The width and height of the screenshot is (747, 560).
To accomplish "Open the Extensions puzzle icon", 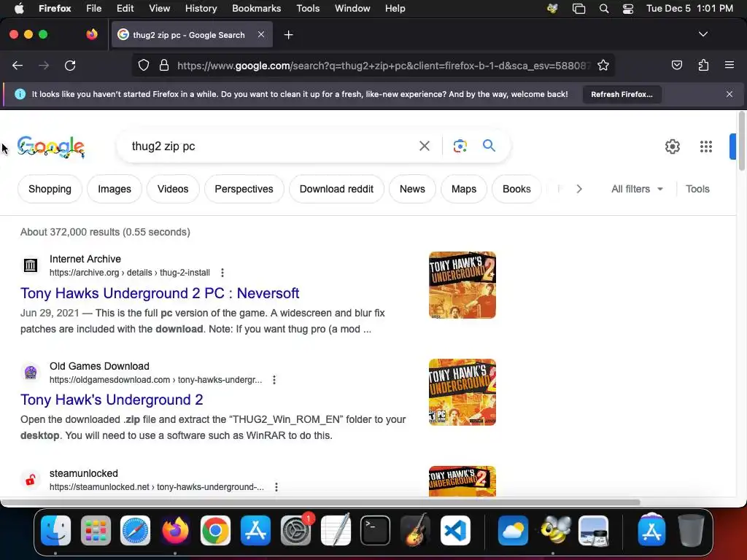I will click(703, 65).
